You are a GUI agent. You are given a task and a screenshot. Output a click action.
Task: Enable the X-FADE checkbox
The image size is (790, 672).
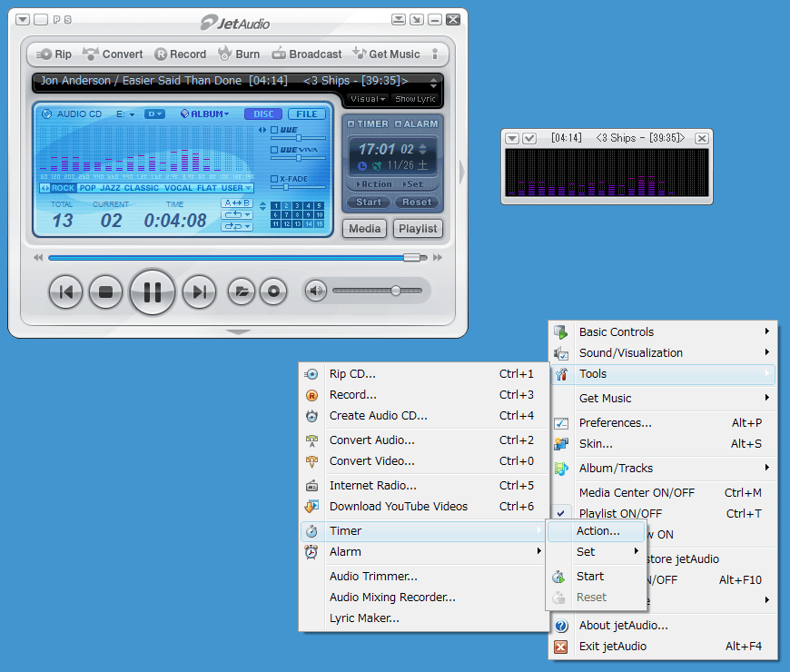[274, 179]
